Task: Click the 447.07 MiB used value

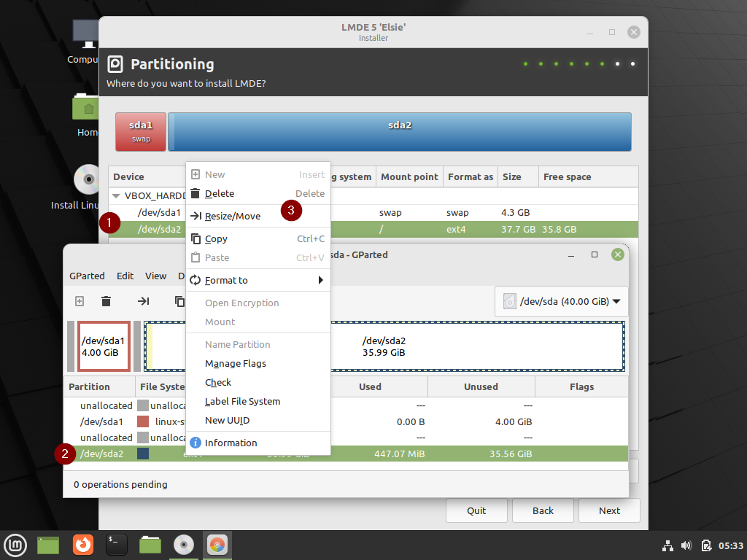Action: pos(399,454)
